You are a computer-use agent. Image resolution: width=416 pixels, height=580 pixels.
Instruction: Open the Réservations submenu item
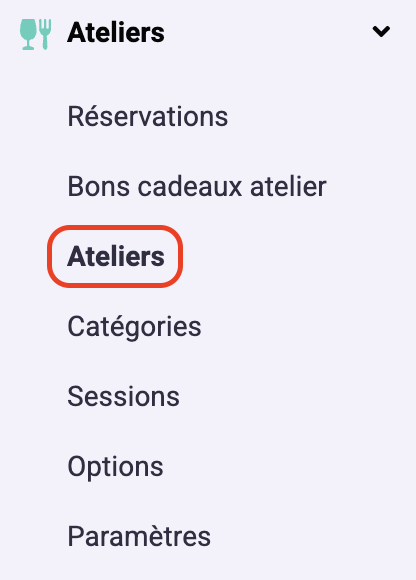pyautogui.click(x=148, y=117)
